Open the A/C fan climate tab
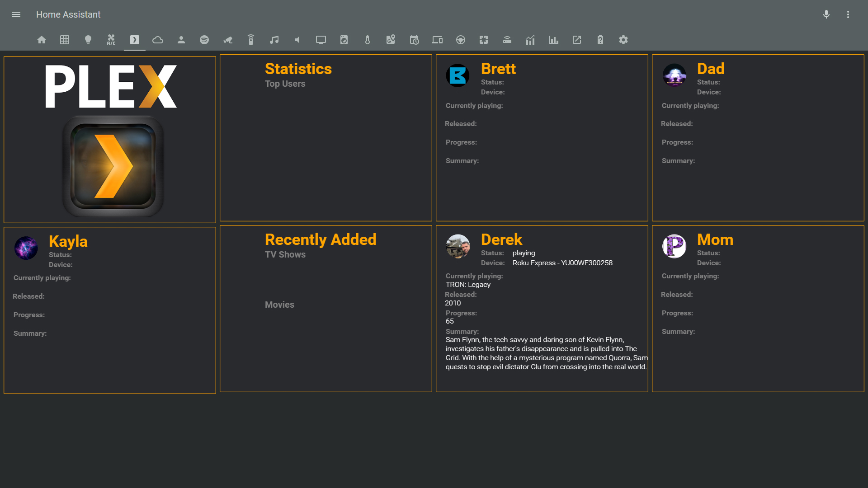The width and height of the screenshot is (868, 488). pyautogui.click(x=111, y=40)
